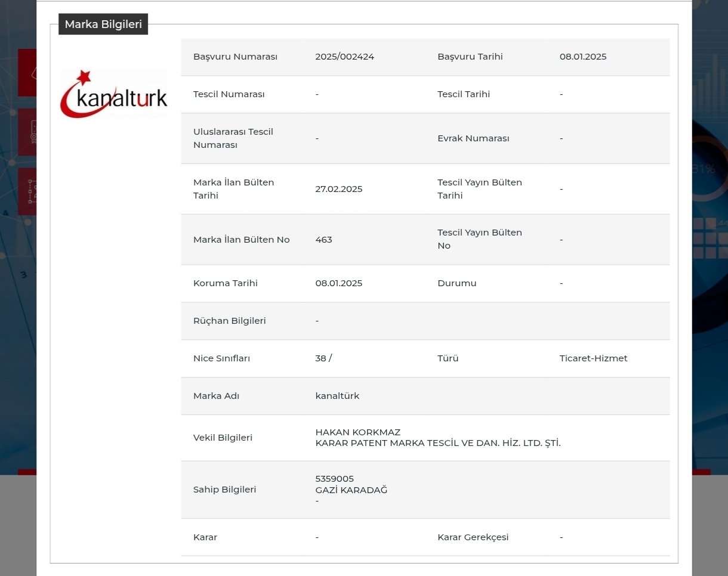Click the Koruma Tarihi value 08.01.2025

338,283
